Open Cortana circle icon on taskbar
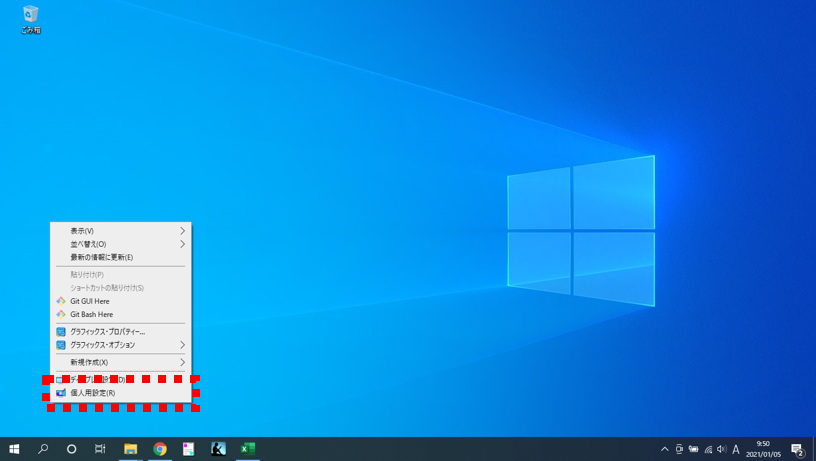This screenshot has height=461, width=816. 72,449
